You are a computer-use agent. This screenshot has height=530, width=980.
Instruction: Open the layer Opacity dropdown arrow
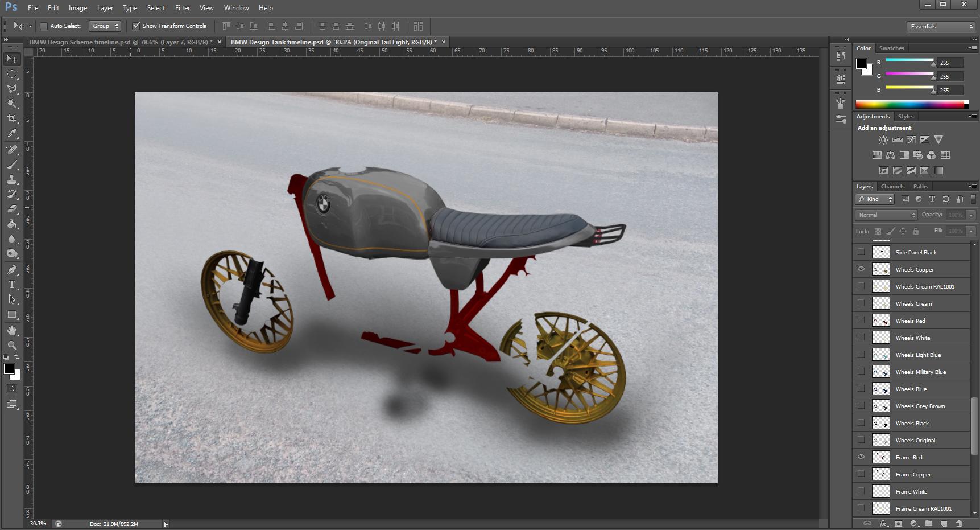971,215
